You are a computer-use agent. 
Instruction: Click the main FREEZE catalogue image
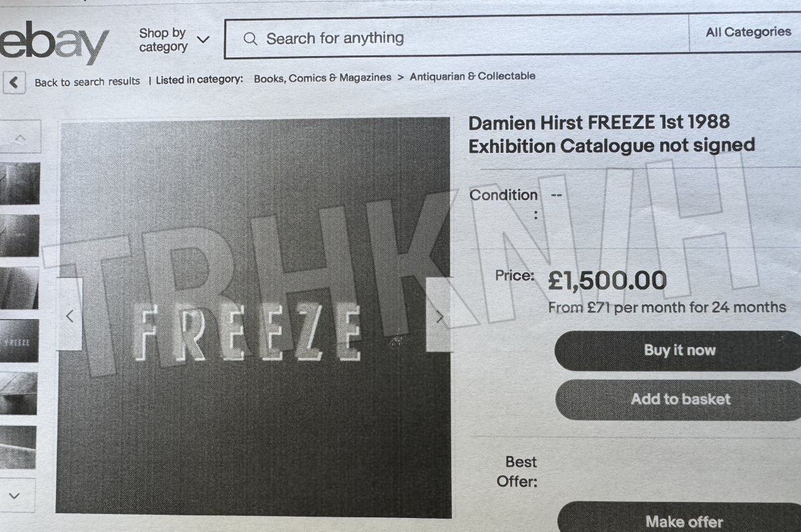tap(254, 316)
